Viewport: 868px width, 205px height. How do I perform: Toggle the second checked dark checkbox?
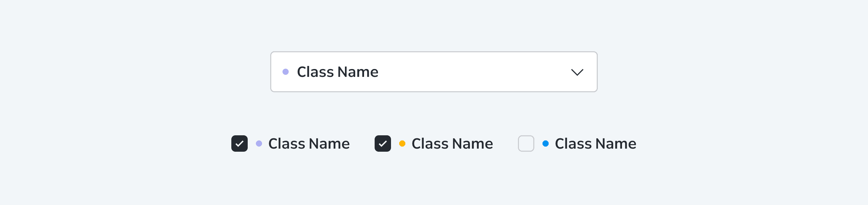point(383,143)
